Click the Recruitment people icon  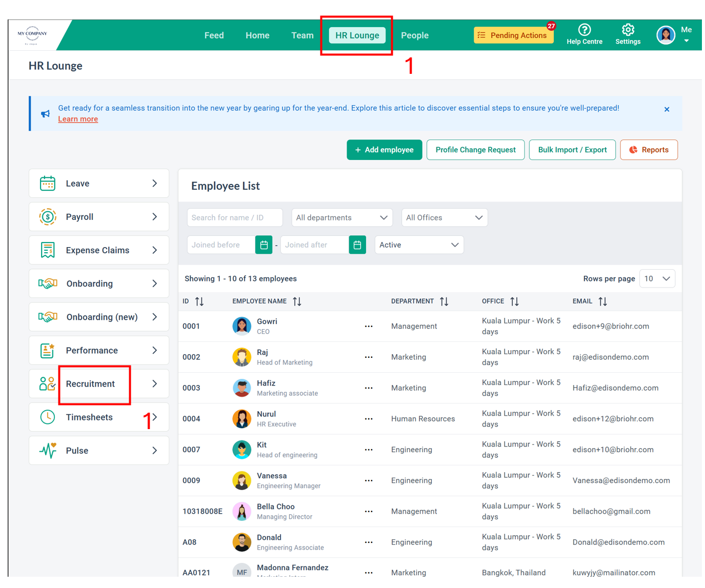[47, 383]
